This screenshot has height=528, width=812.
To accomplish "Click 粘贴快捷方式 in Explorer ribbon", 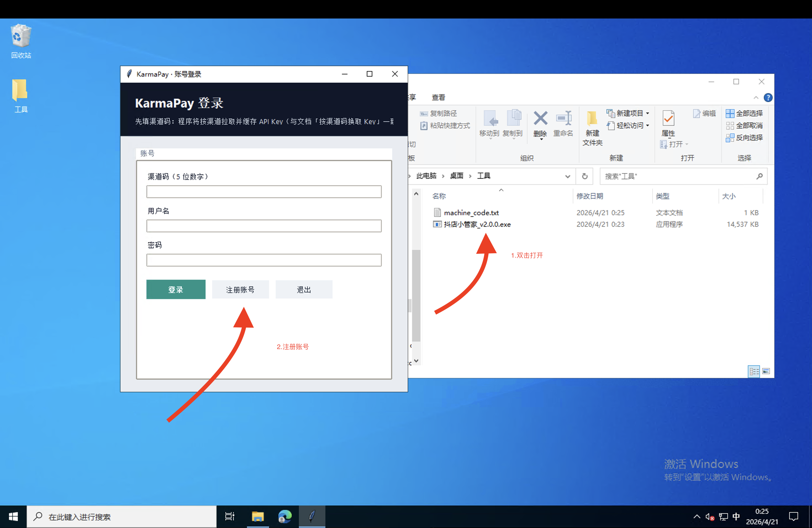I will 445,126.
